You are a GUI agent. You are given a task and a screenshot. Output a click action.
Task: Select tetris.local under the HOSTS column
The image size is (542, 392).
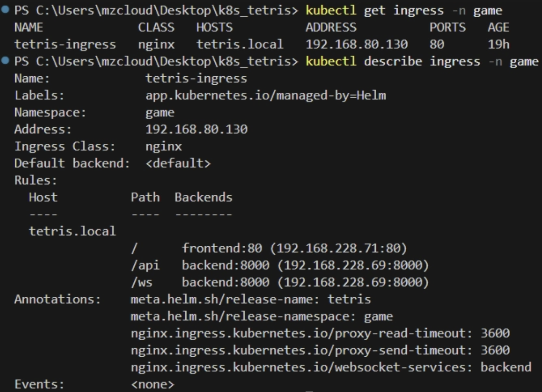tap(240, 44)
